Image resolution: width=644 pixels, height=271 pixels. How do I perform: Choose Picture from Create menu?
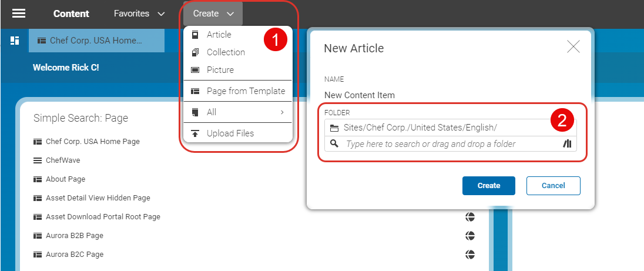coord(237,70)
